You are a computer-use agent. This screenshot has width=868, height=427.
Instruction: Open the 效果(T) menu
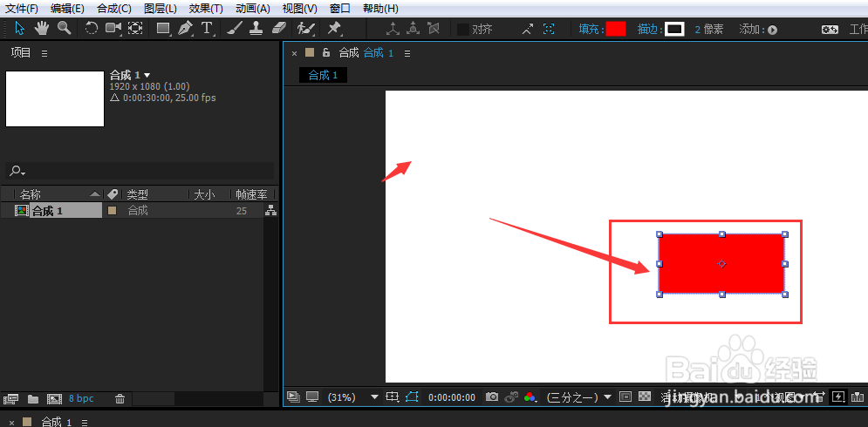207,9
